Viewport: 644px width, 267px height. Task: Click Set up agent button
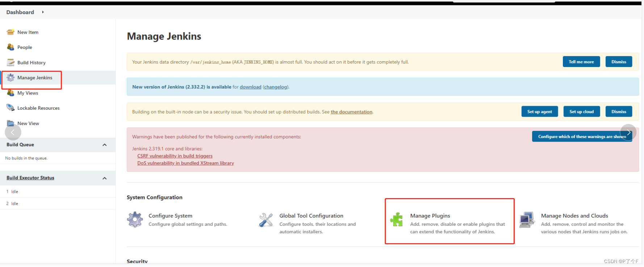click(540, 112)
